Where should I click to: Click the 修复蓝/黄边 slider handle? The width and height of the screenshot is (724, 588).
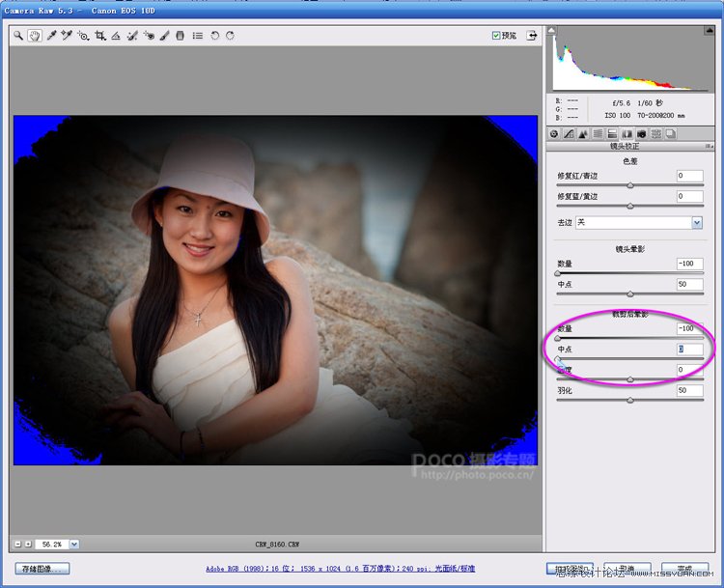630,206
